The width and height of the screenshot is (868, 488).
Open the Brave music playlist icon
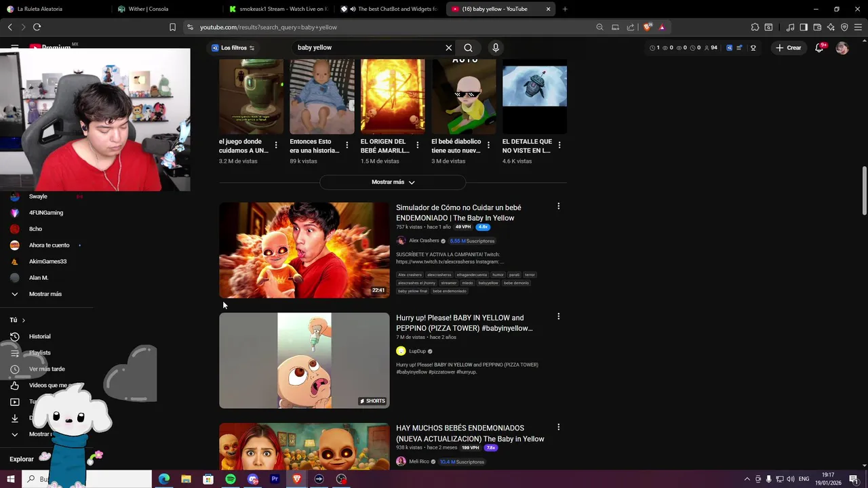(x=790, y=27)
